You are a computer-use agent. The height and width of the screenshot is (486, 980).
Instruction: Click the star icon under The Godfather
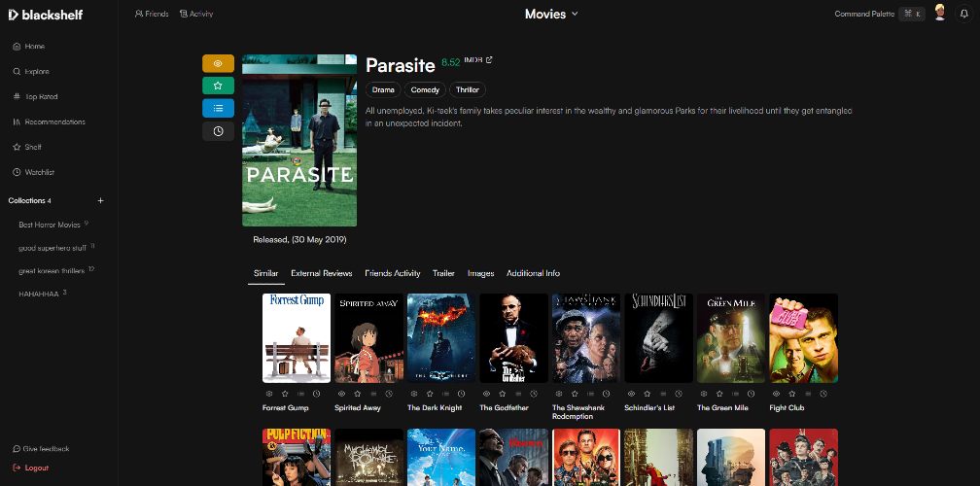[x=503, y=394]
